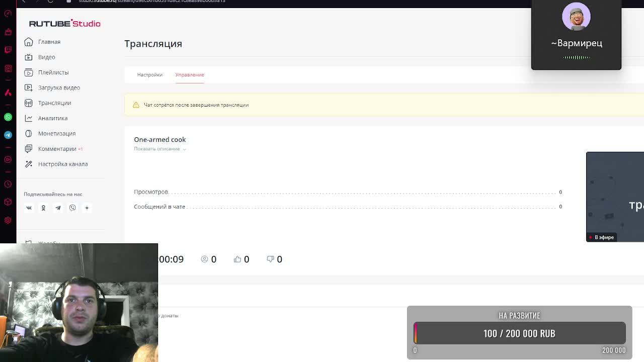Image resolution: width=644 pixels, height=362 pixels.
Task: Select the Управление tab
Action: point(190,75)
